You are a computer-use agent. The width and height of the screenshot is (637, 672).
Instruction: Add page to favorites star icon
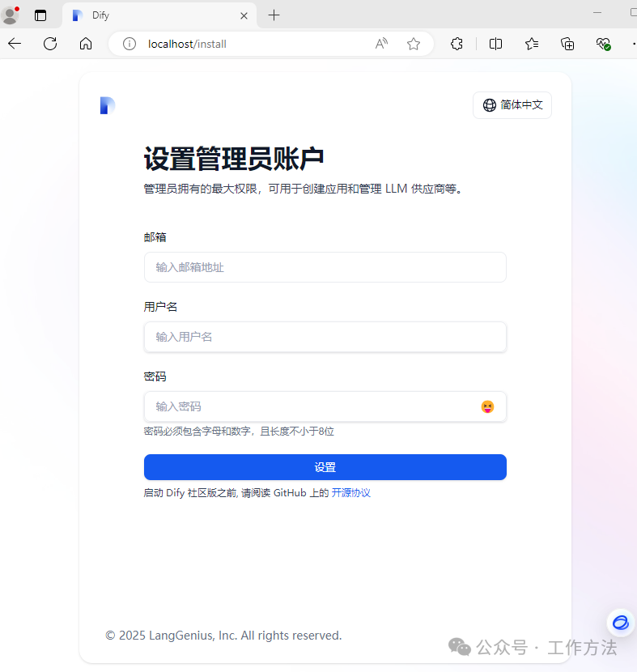414,44
